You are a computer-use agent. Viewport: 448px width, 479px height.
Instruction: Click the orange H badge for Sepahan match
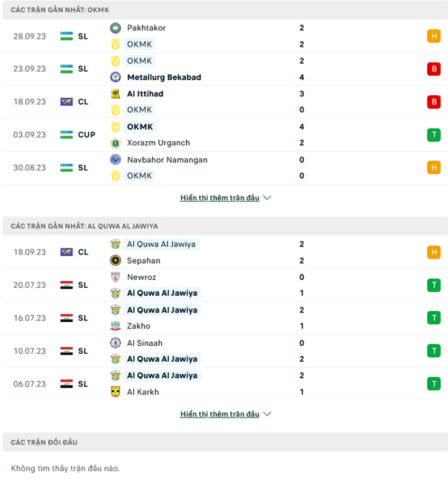point(434,252)
